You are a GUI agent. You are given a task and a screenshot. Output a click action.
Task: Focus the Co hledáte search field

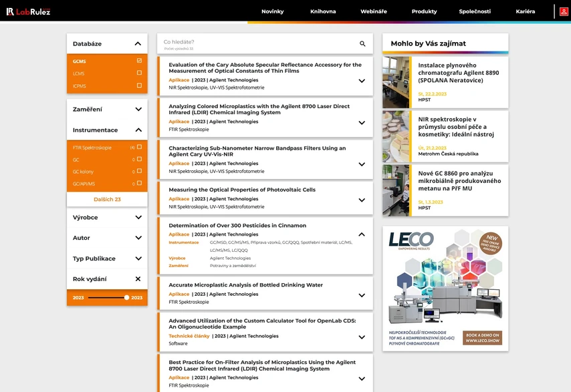pyautogui.click(x=259, y=43)
